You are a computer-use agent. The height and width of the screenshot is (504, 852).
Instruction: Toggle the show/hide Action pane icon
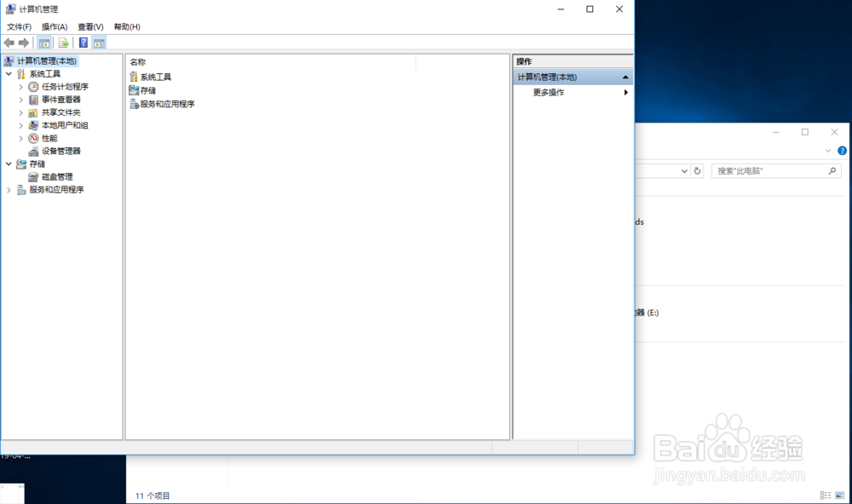pyautogui.click(x=99, y=43)
